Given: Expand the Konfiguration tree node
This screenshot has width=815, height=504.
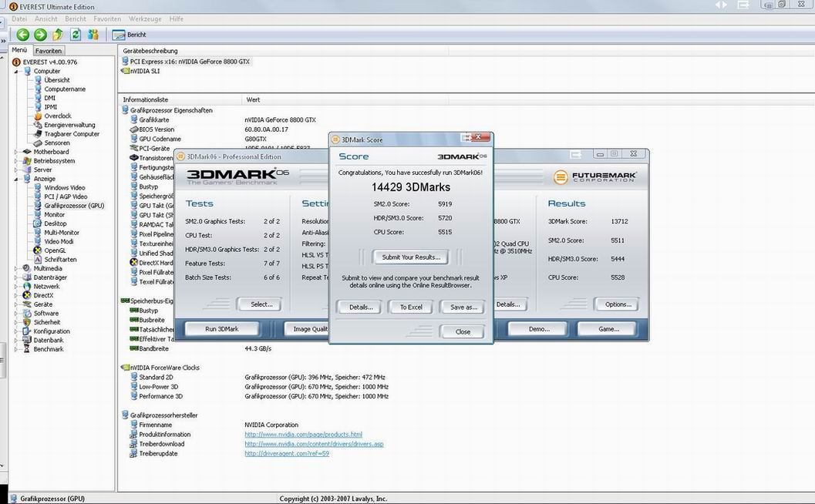Looking at the screenshot, I should click(x=16, y=331).
